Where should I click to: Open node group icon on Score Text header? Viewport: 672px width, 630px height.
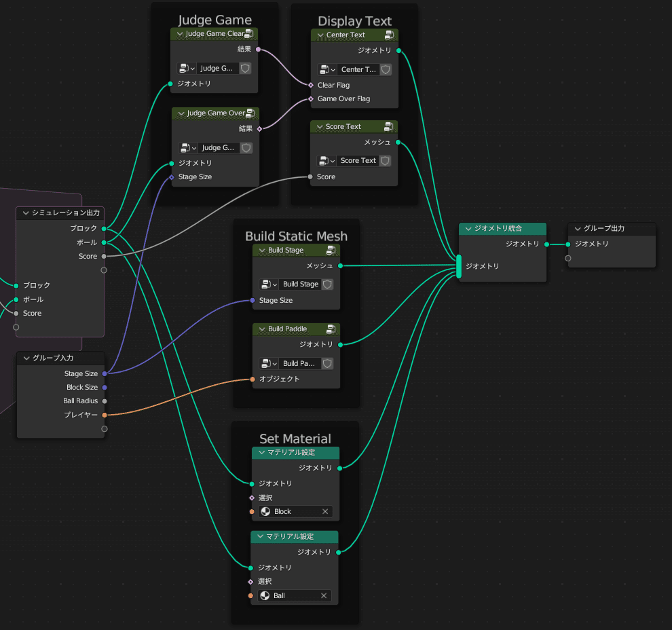click(x=388, y=126)
